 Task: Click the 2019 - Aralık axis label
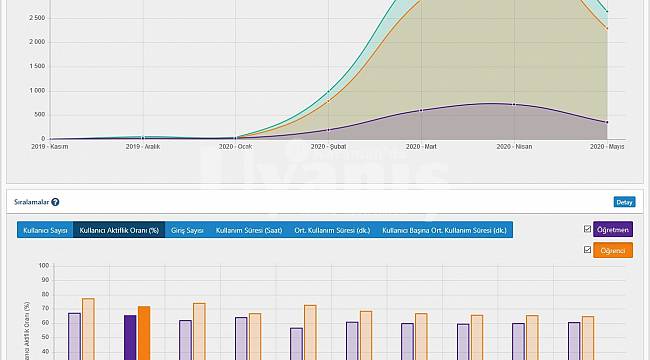(143, 147)
